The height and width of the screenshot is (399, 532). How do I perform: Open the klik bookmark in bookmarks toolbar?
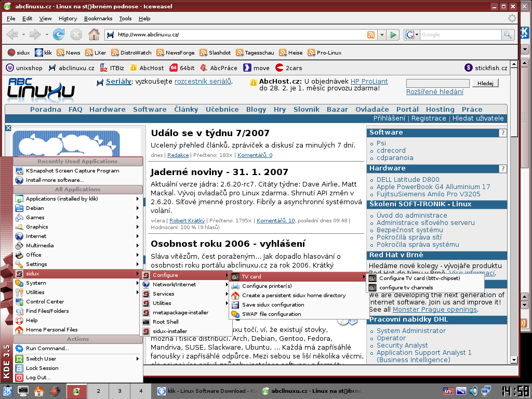[44, 52]
